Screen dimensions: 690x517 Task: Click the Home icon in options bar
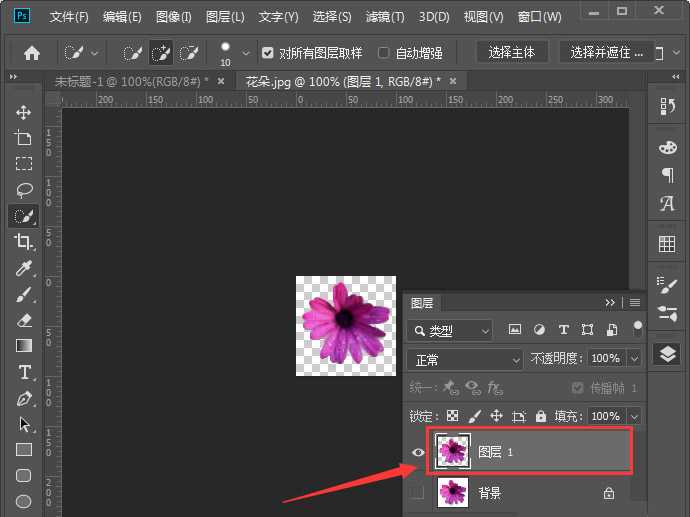[32, 53]
